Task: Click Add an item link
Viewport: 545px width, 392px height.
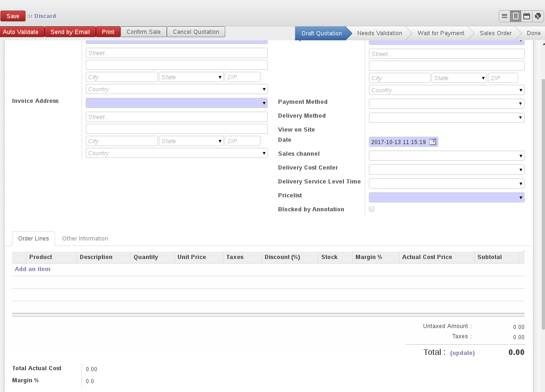Action: click(32, 269)
